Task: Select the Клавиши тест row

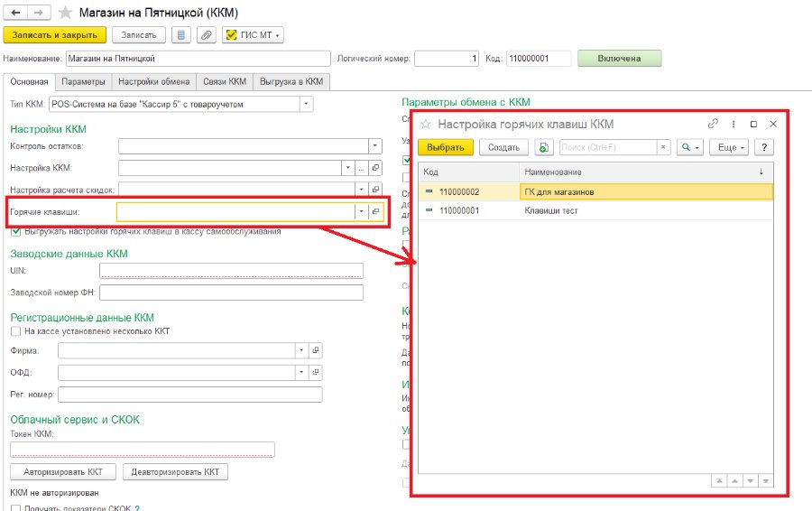Action: click(x=595, y=210)
